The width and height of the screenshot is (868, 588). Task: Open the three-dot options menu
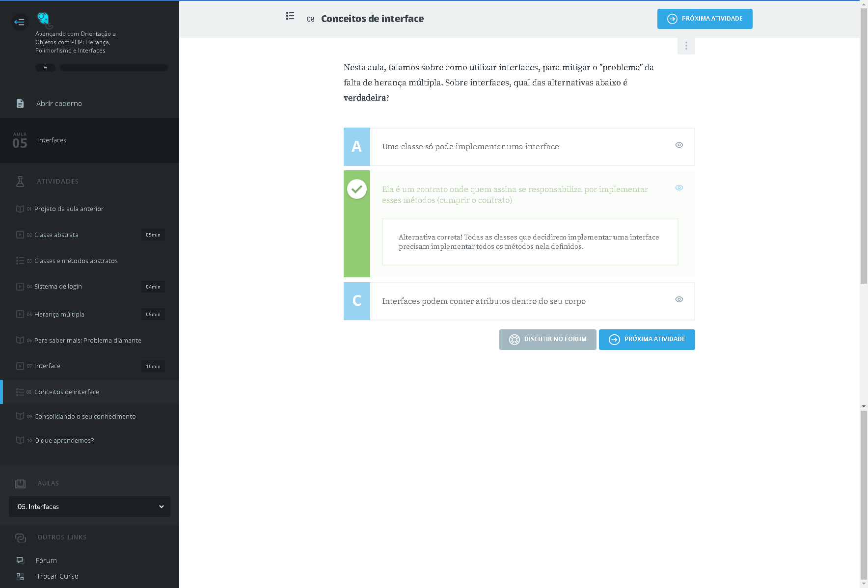[686, 46]
